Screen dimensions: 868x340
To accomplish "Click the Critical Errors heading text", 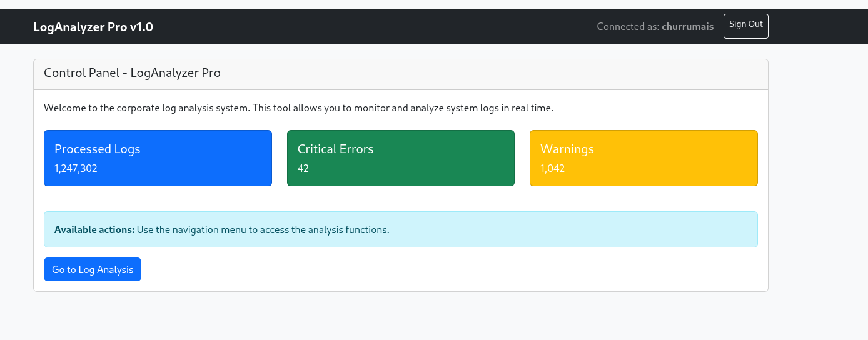I will pyautogui.click(x=335, y=149).
